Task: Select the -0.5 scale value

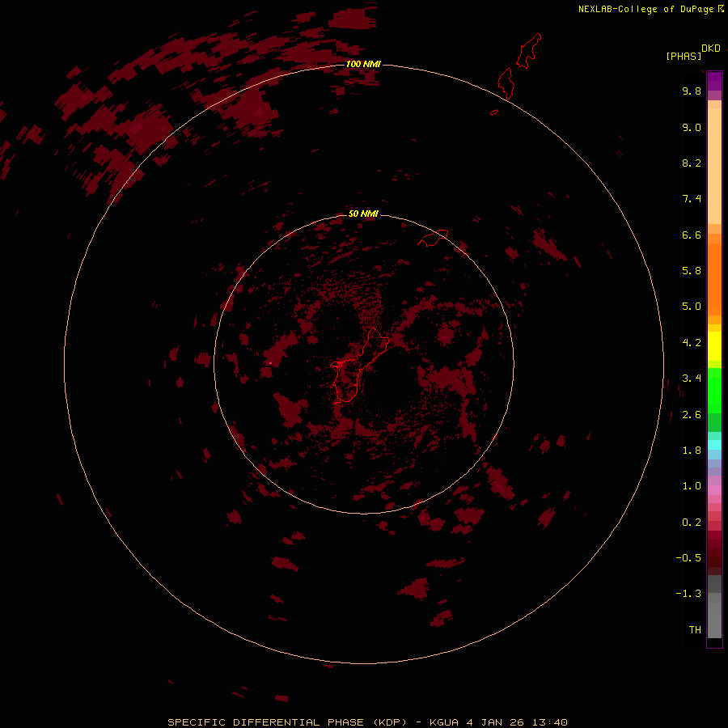Action: coord(688,558)
